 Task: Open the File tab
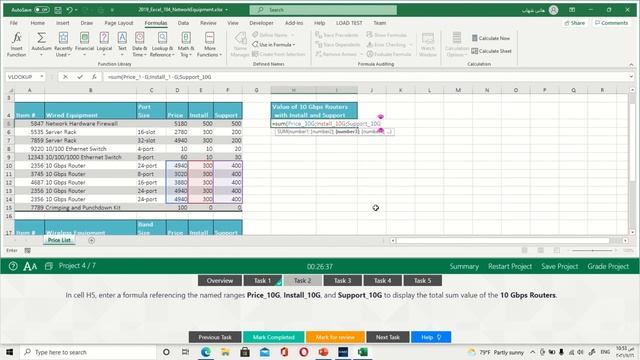point(13,23)
